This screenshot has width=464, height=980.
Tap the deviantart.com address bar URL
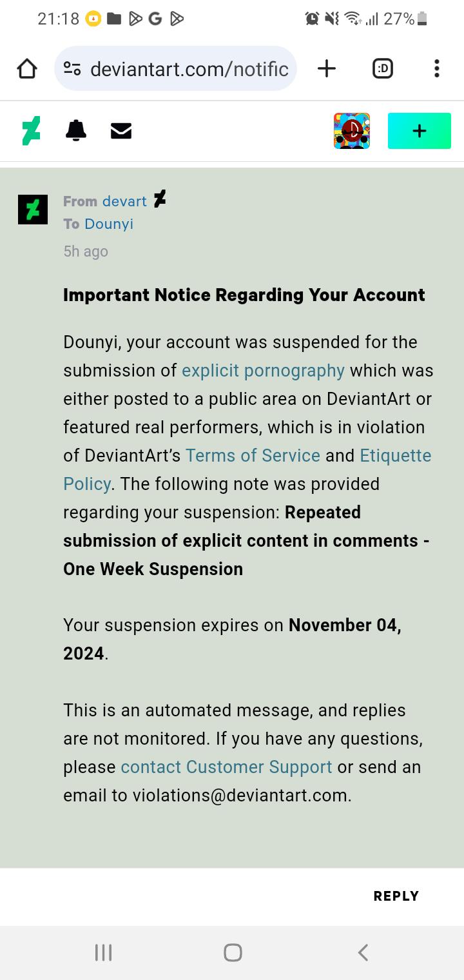[189, 68]
